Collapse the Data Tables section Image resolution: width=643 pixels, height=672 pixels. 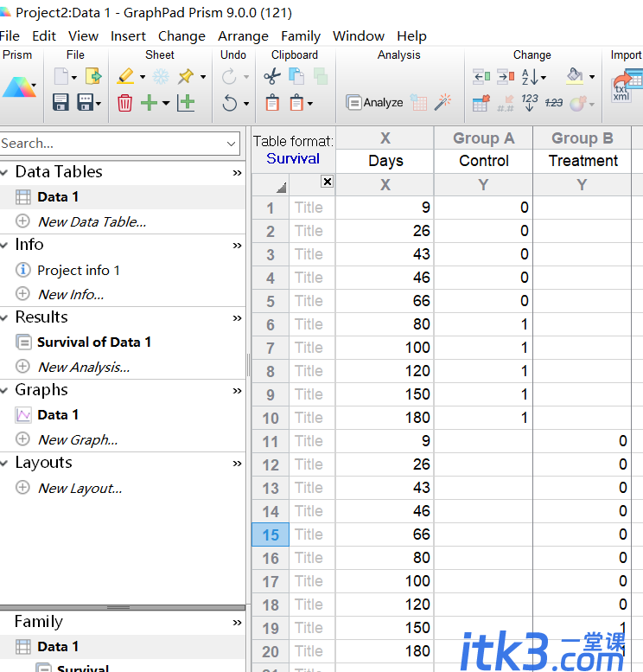[4, 173]
